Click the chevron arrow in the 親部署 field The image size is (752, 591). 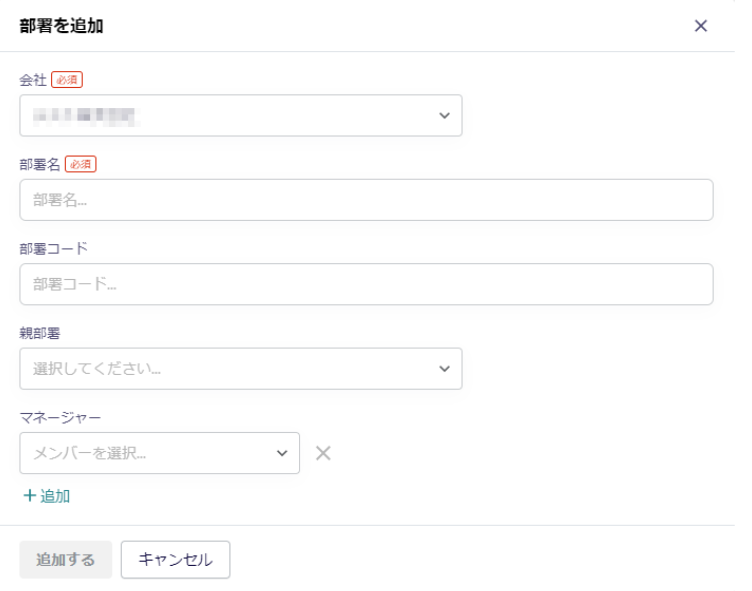(445, 369)
